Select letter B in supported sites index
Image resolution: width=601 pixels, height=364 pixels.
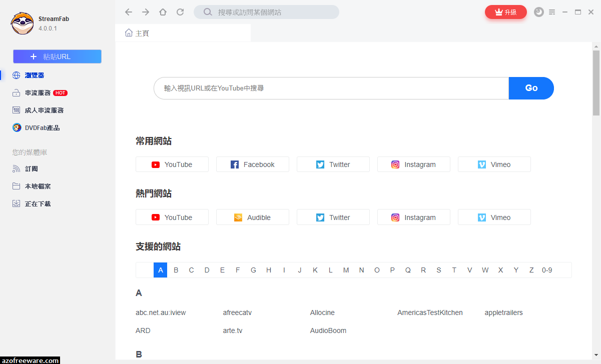176,269
